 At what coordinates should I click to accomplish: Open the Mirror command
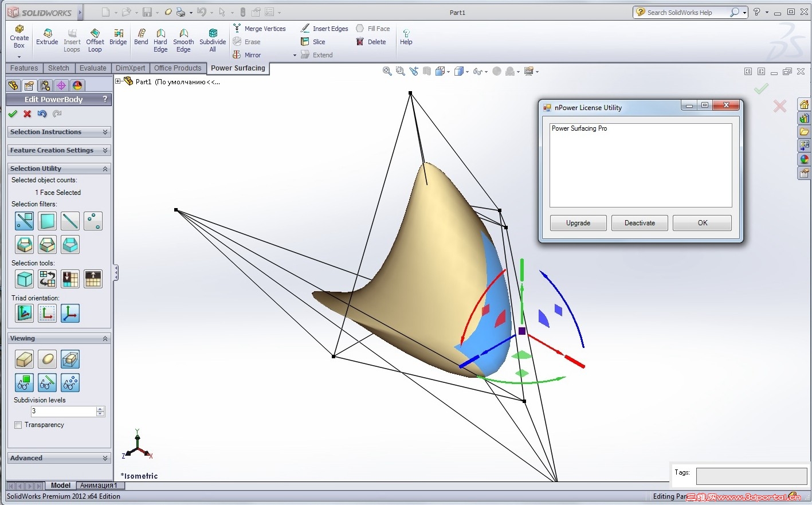click(247, 55)
